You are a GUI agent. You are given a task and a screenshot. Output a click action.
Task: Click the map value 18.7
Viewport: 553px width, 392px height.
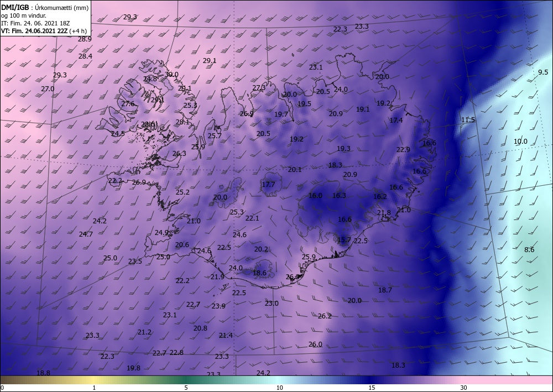(385, 290)
